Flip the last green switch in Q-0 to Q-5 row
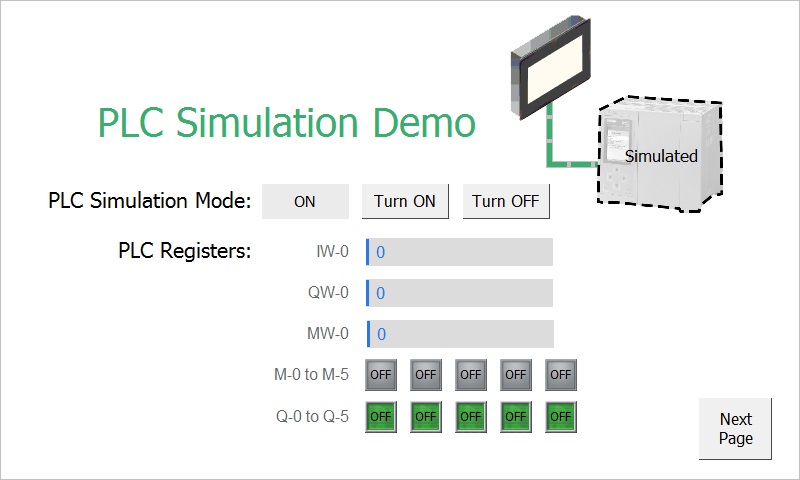The width and height of the screenshot is (800, 480). point(561,416)
